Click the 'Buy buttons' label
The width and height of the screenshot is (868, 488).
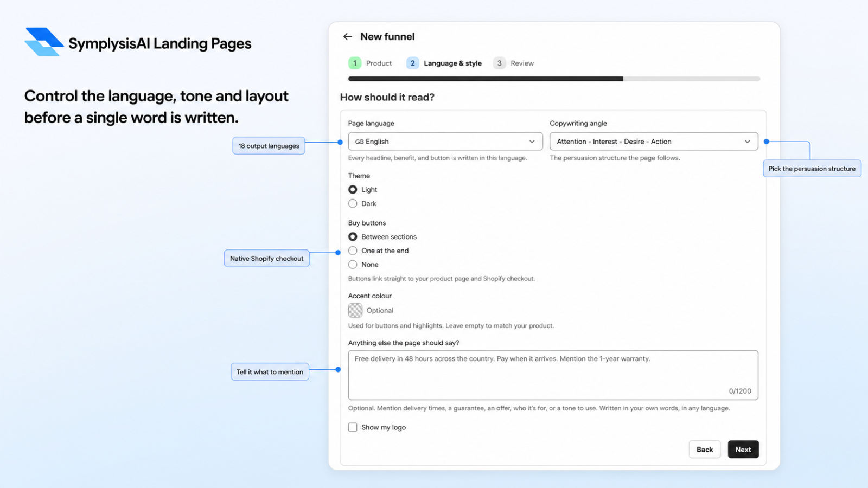point(367,223)
